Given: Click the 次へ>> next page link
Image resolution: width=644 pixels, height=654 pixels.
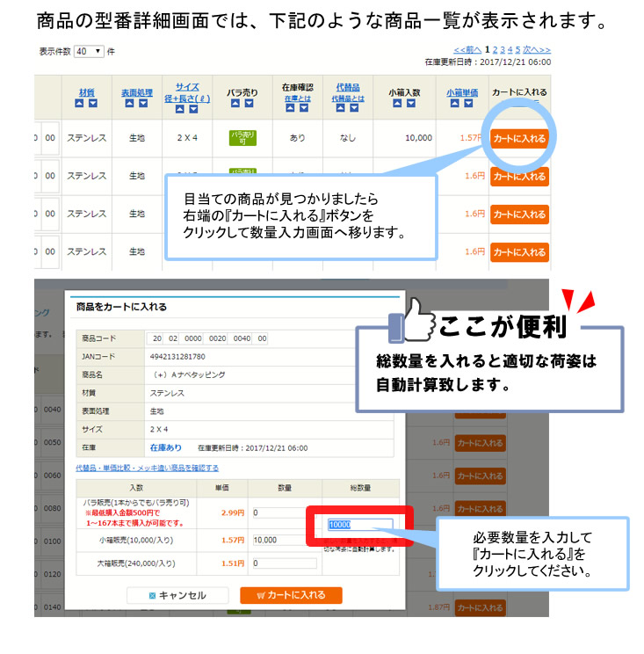Looking at the screenshot, I should click(537, 50).
